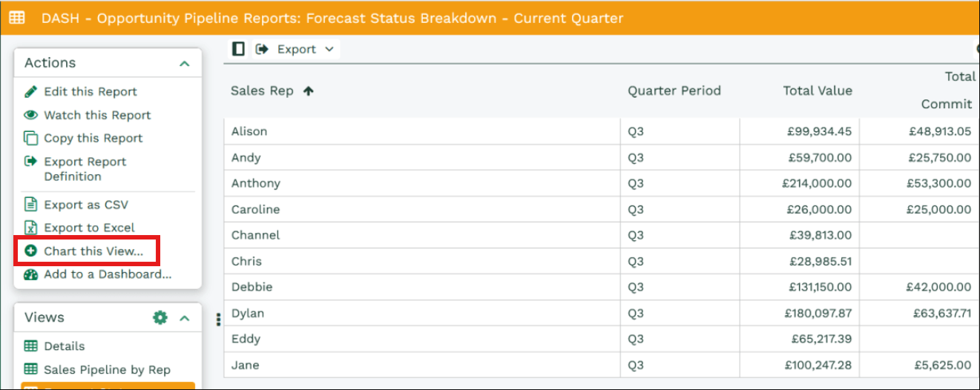Collapse the Views panel

click(185, 318)
